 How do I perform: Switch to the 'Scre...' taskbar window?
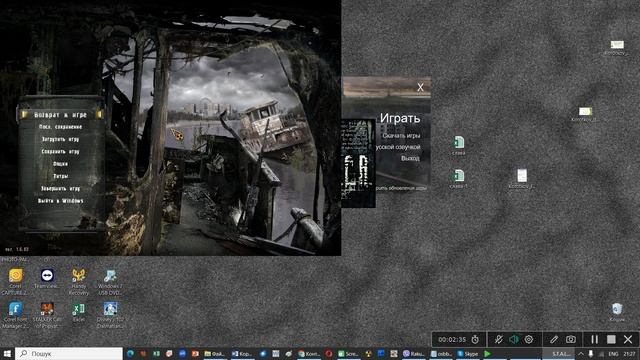coord(348,353)
